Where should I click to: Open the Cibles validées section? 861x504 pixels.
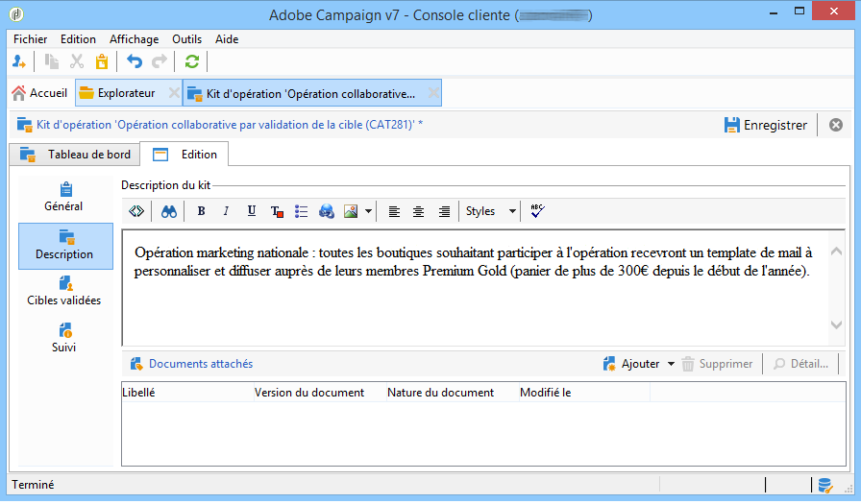point(64,292)
